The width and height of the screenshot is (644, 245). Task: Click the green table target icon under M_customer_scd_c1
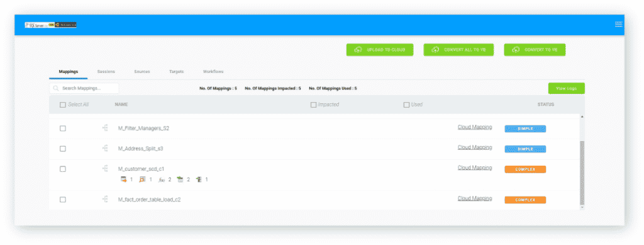pyautogui.click(x=180, y=179)
